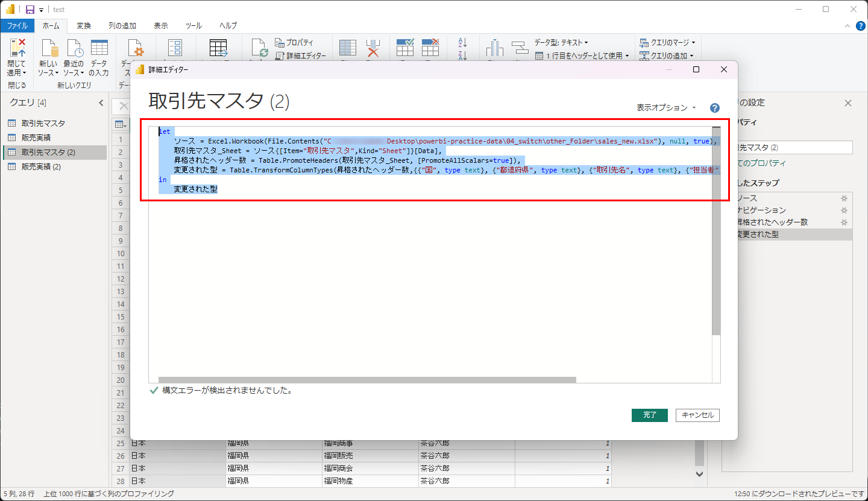Maximize the 詳細エディター dialog
The height and width of the screenshot is (501, 868).
point(696,70)
